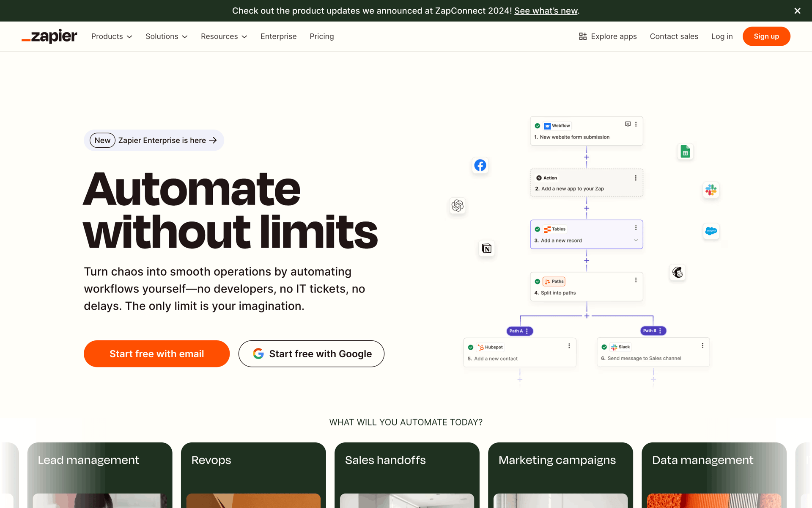Select the Add a new app step

point(587,183)
